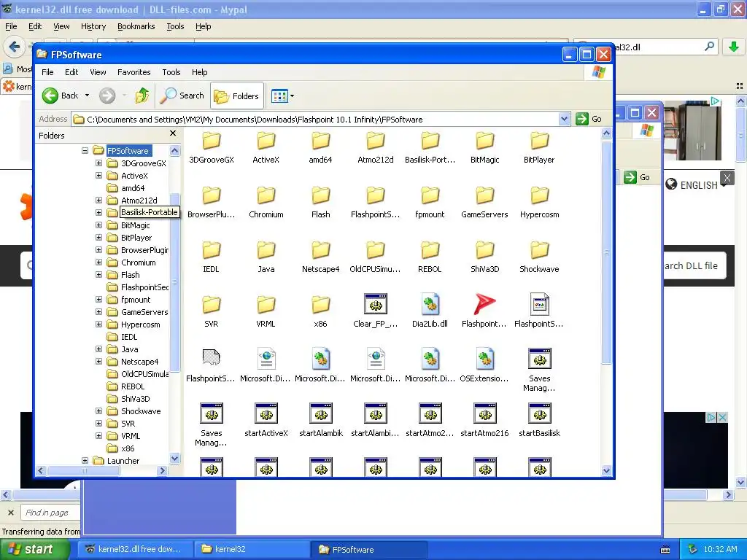Open the Views dropdown button
Image resolution: width=747 pixels, height=560 pixels.
[x=282, y=96]
